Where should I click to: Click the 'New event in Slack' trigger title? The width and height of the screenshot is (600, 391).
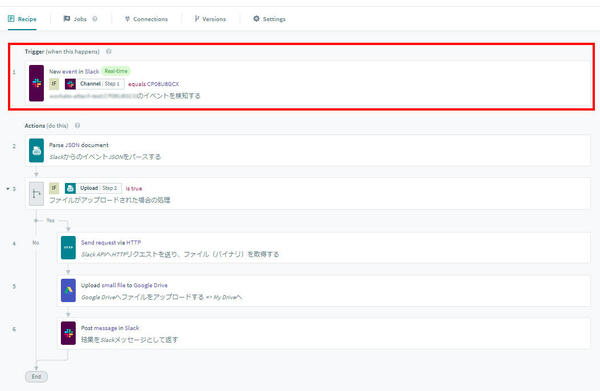tap(74, 72)
